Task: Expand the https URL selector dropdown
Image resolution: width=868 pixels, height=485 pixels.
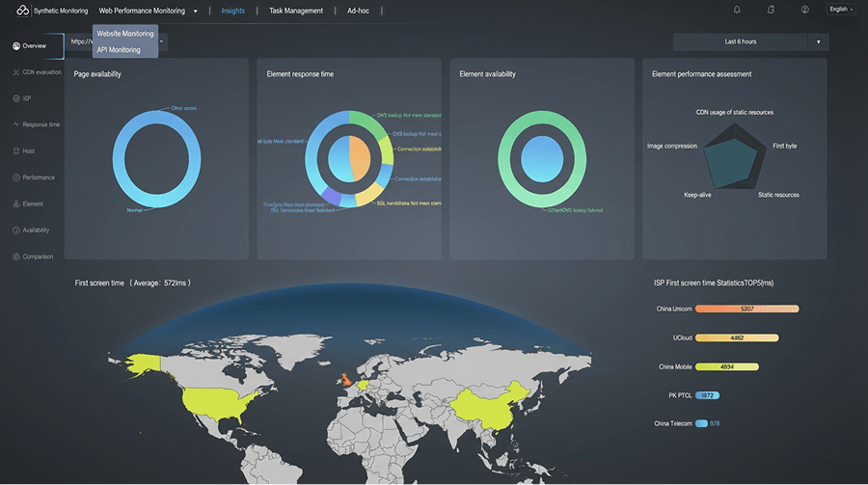Action: [161, 41]
